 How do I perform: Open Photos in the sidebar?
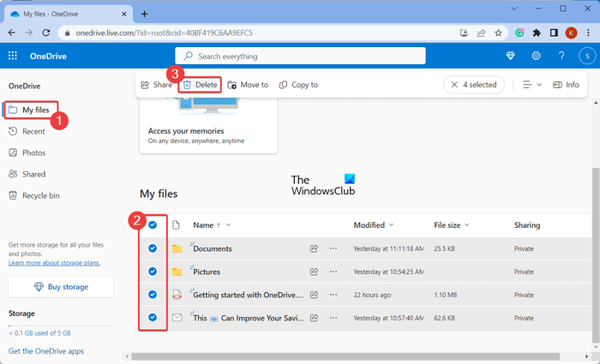[x=27, y=153]
